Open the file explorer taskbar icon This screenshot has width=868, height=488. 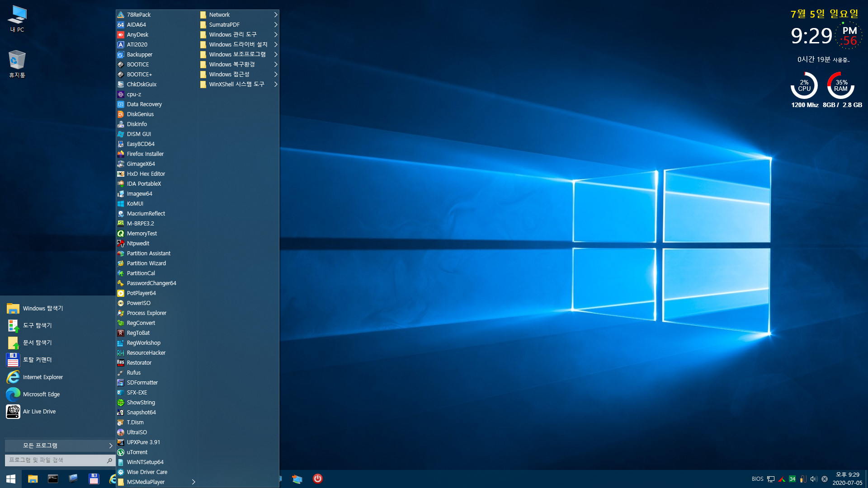[x=33, y=479]
